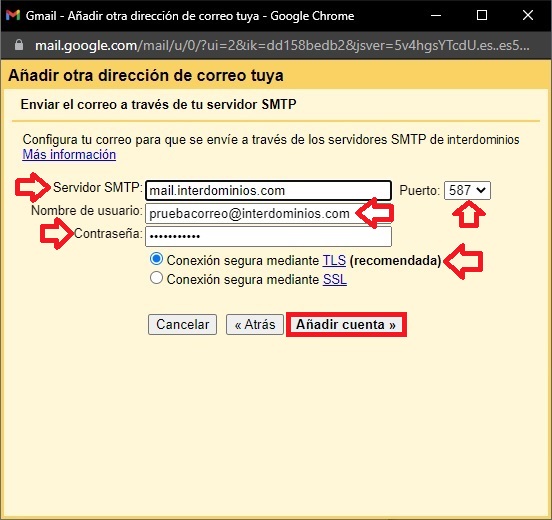Image resolution: width=552 pixels, height=520 pixels.
Task: Select SSL secure connection radio button
Action: point(156,278)
